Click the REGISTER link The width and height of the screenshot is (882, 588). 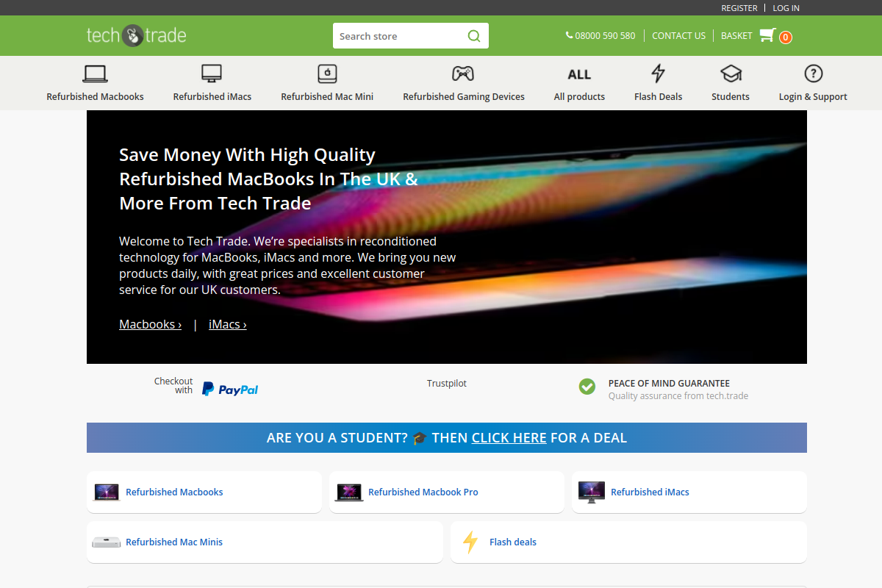click(x=739, y=8)
